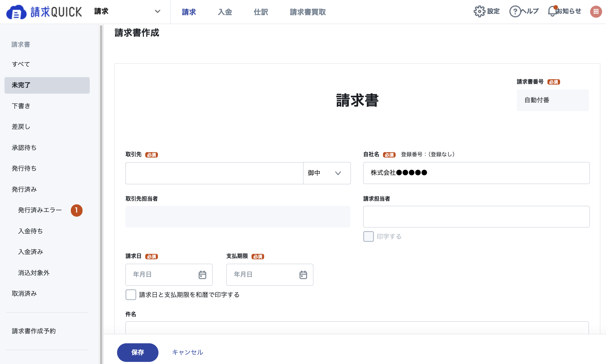The image size is (606, 364).
Task: Open the 御中 honorific dropdown
Action: click(x=327, y=173)
